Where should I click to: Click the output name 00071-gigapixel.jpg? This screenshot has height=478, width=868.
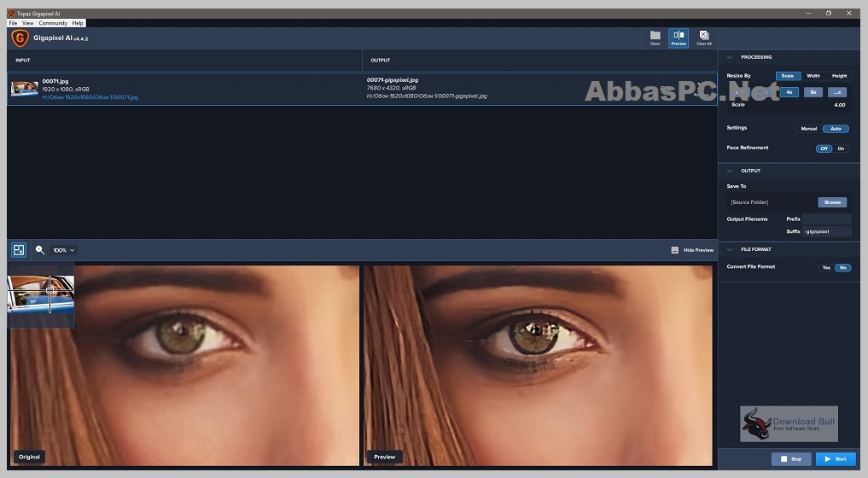tap(393, 79)
